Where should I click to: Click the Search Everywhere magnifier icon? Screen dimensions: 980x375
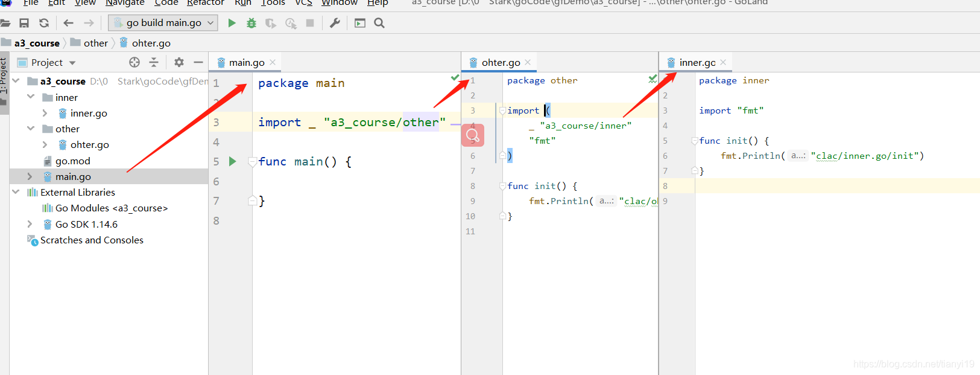point(379,23)
